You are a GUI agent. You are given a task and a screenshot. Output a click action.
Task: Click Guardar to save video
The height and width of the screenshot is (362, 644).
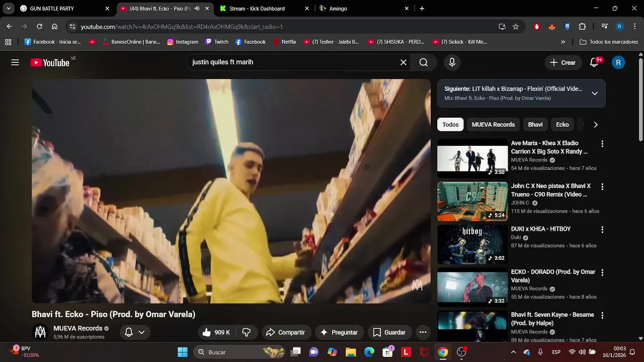point(389,332)
